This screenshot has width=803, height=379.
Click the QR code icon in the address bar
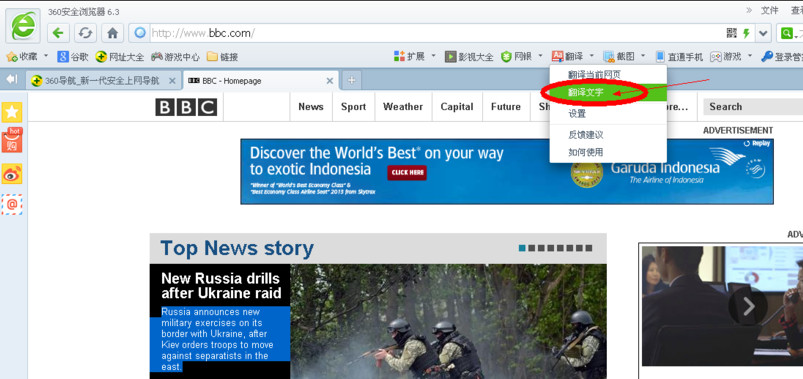pyautogui.click(x=732, y=33)
